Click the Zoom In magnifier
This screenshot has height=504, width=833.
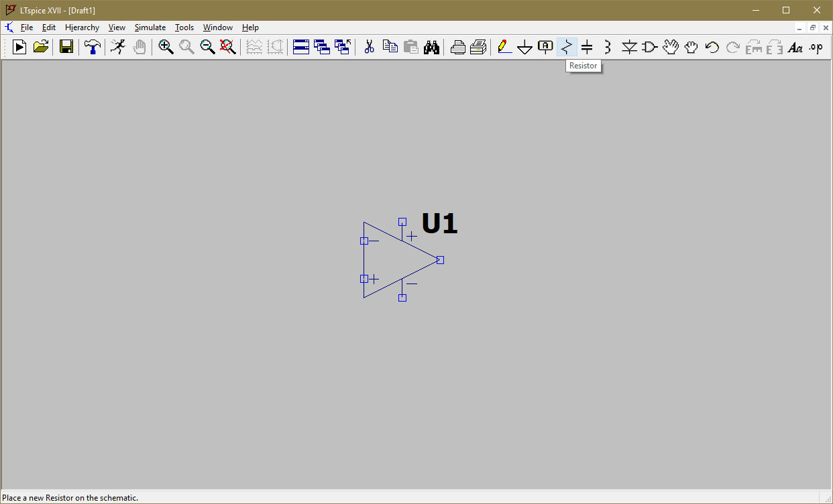click(x=166, y=47)
